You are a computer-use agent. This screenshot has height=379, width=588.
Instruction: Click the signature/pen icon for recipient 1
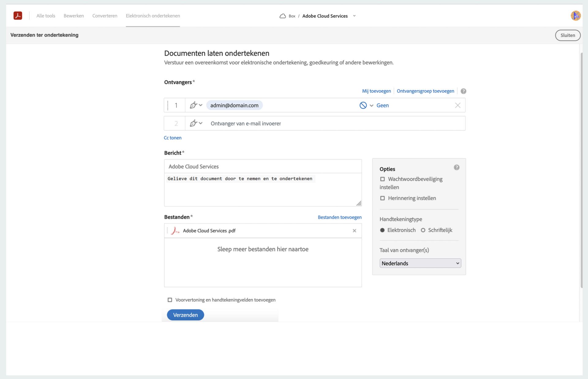[194, 105]
